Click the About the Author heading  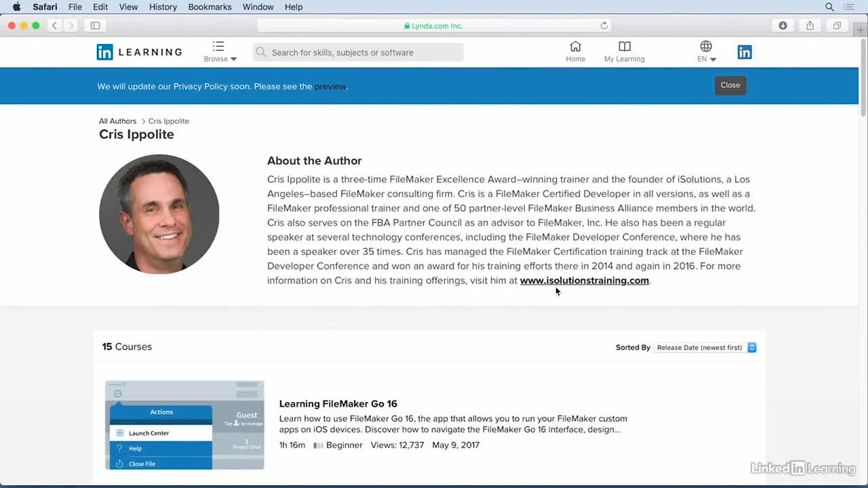(x=314, y=161)
